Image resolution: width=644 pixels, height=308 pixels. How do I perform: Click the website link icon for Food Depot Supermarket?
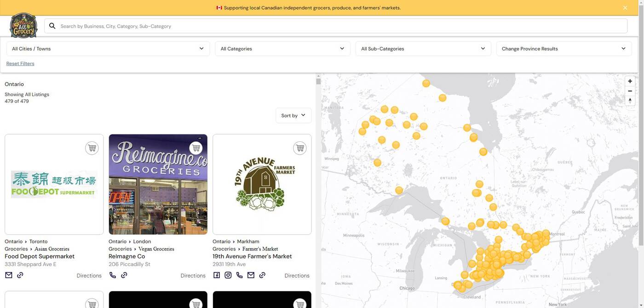(20, 275)
